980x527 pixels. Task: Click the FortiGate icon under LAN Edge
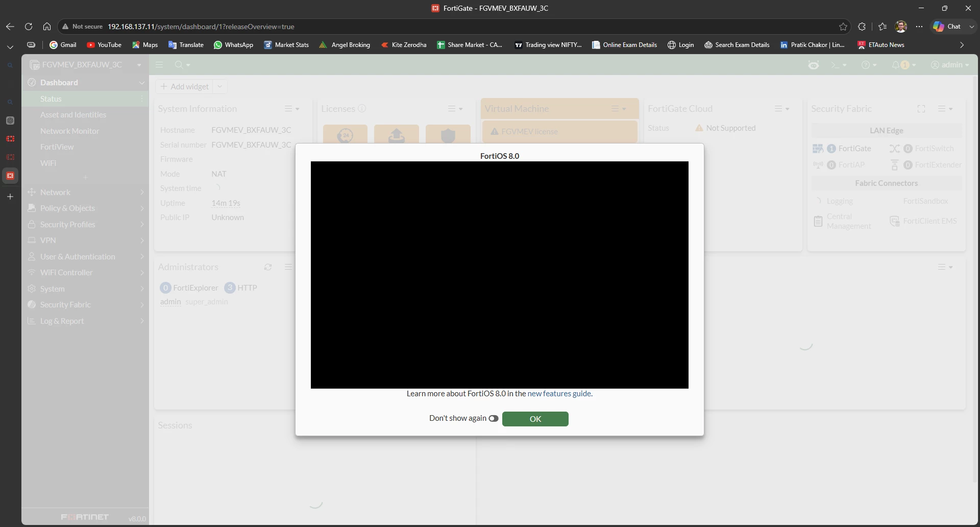point(818,149)
